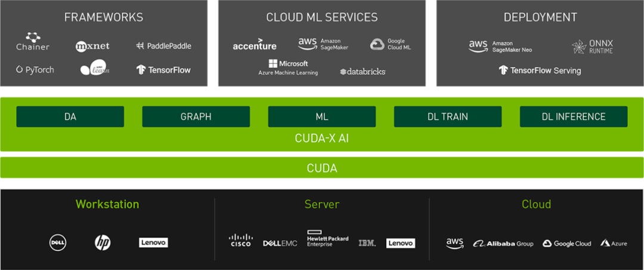Click the Lenovo logo under Server
Viewport: 644px width, 270px height.
tap(401, 243)
